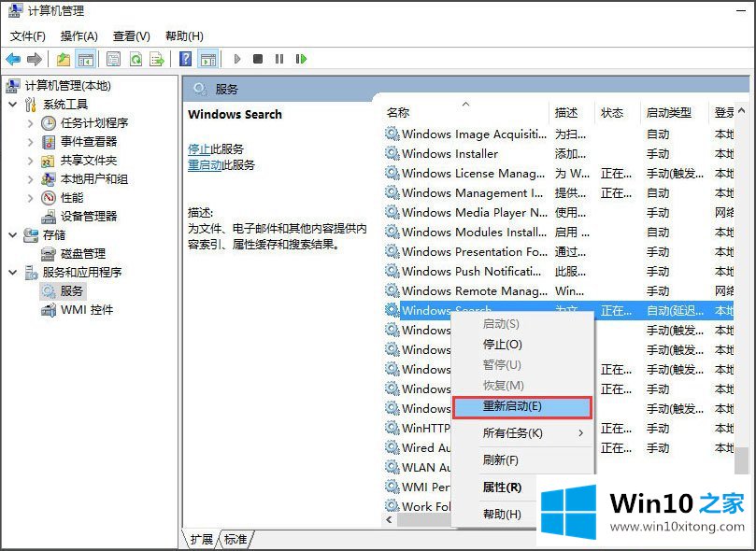Select the Event Viewer (事件查看器) icon

[49, 142]
